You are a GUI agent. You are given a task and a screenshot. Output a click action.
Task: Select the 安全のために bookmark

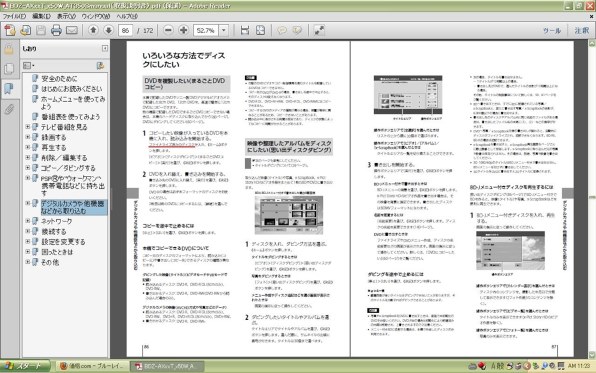pyautogui.click(x=59, y=78)
